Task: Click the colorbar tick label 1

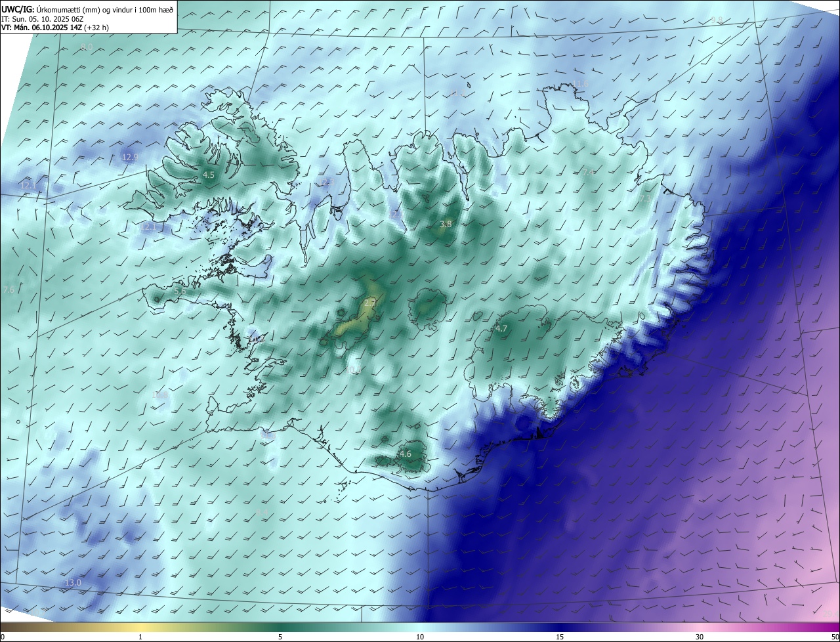Action: 140,637
